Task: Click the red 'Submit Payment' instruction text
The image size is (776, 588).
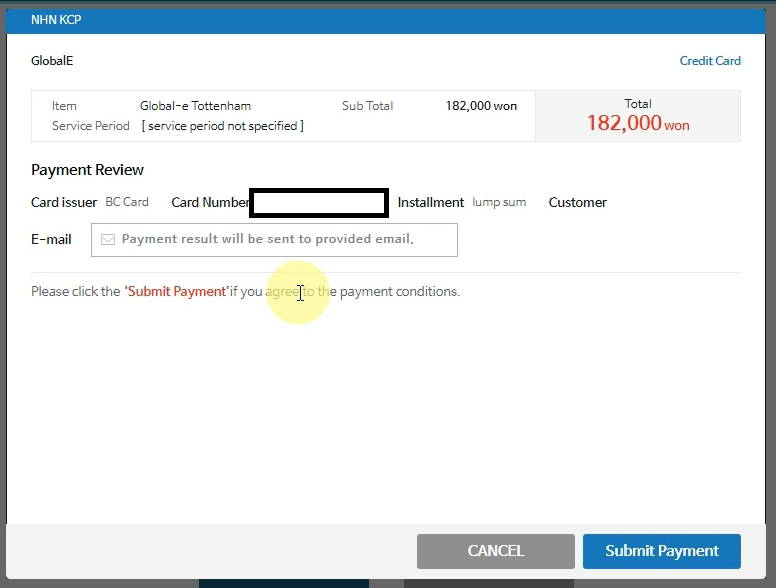Action: [177, 292]
